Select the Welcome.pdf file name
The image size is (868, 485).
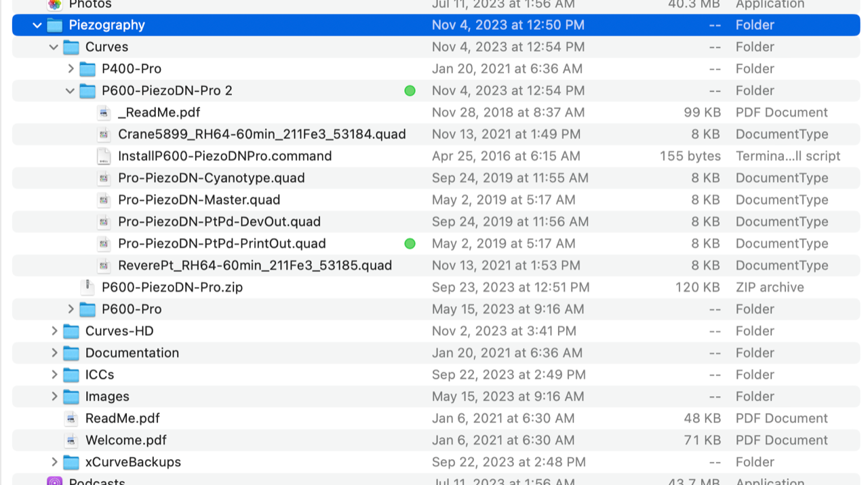tap(126, 440)
